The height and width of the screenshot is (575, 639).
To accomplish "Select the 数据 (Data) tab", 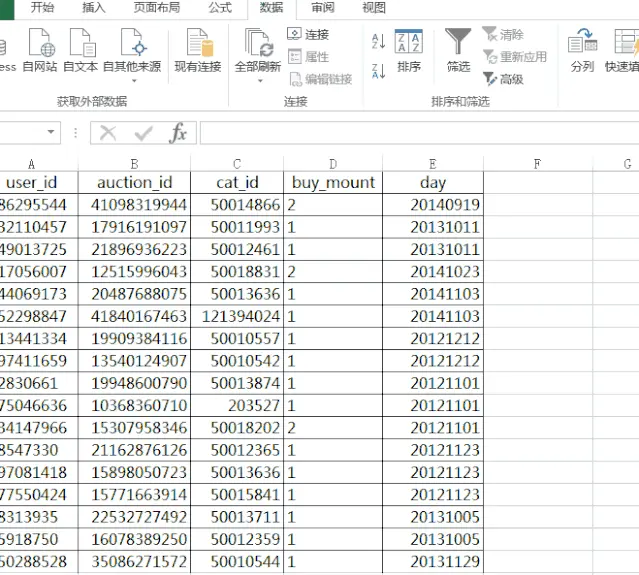I will [x=271, y=7].
